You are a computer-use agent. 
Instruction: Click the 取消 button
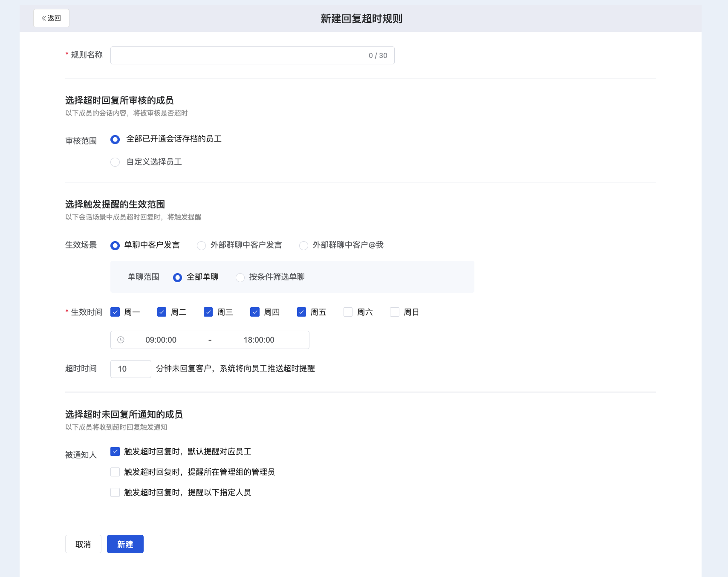[x=83, y=544]
